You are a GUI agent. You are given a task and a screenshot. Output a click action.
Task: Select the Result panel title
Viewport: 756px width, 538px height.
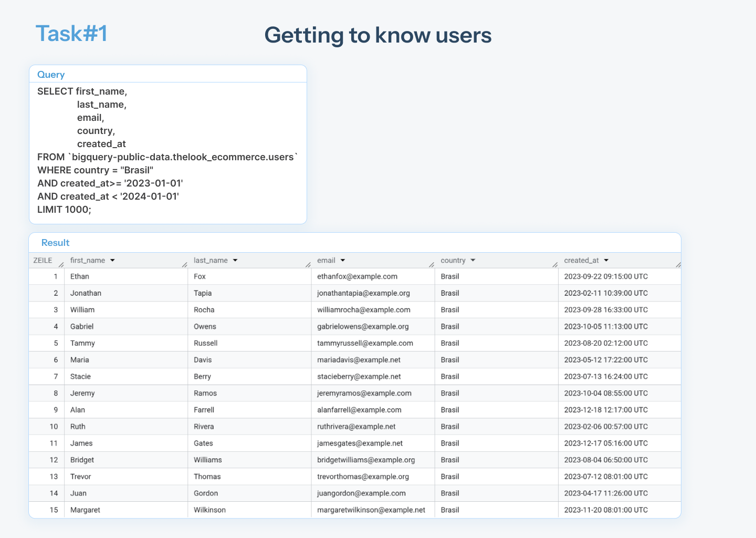55,243
